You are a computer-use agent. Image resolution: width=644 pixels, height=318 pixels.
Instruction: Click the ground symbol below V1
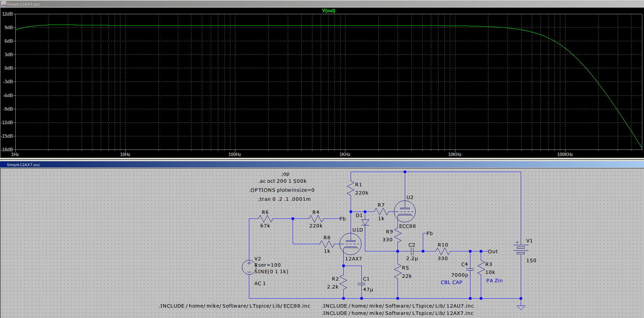[521, 307]
